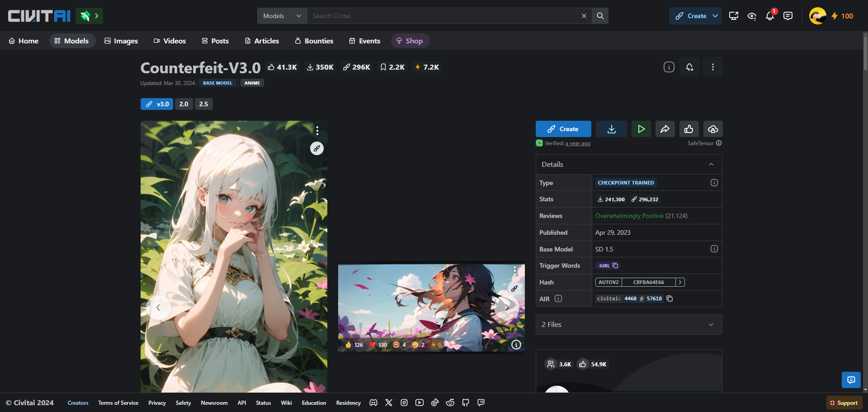868x412 pixels.
Task: Click the 350K downloads counter
Action: tap(320, 67)
